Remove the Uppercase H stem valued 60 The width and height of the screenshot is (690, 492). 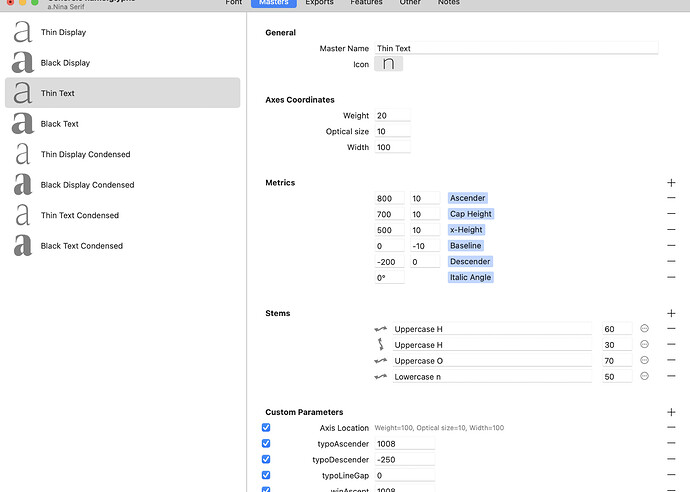tap(671, 329)
